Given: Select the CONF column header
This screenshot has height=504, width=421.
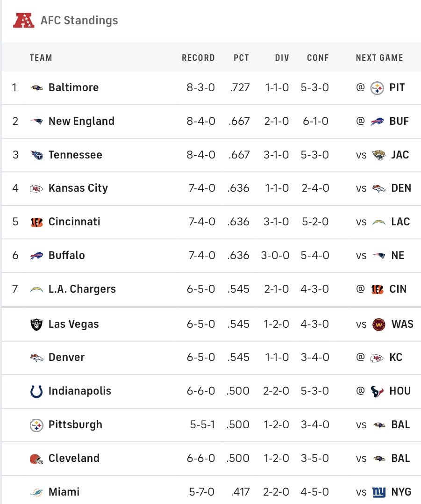Looking at the screenshot, I should [318, 58].
